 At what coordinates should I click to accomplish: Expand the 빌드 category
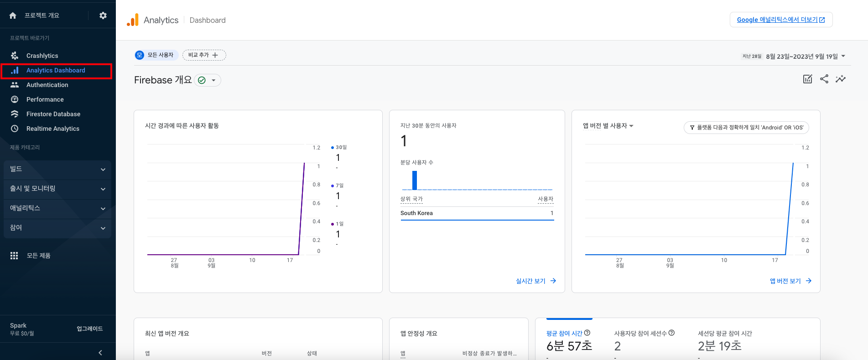pyautogui.click(x=57, y=169)
